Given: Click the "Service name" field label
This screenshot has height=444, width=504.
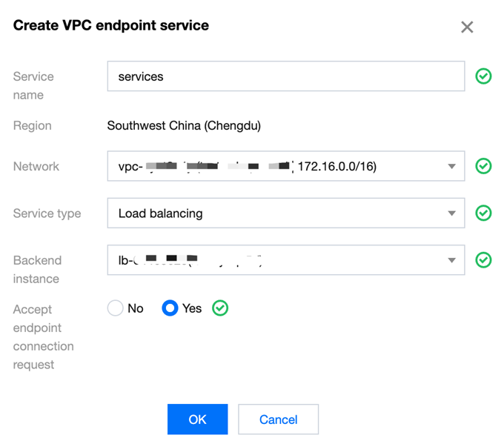Looking at the screenshot, I should pos(33,85).
